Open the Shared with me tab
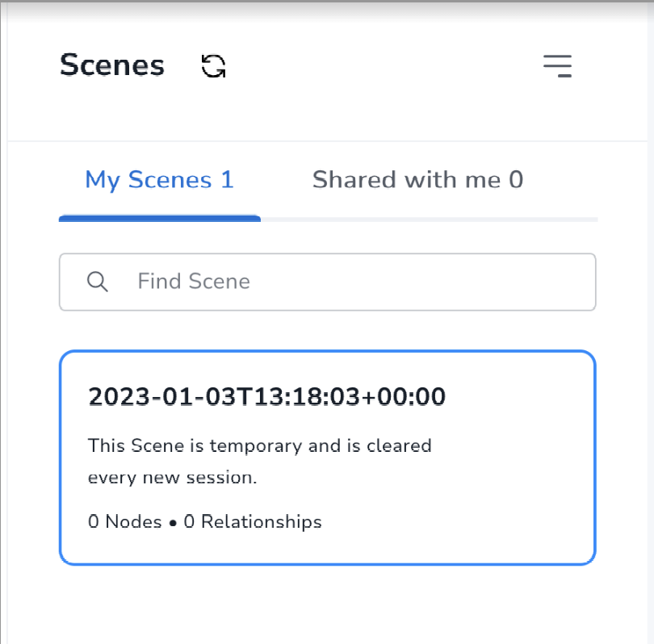Viewport: 654px width, 644px height. point(417,179)
